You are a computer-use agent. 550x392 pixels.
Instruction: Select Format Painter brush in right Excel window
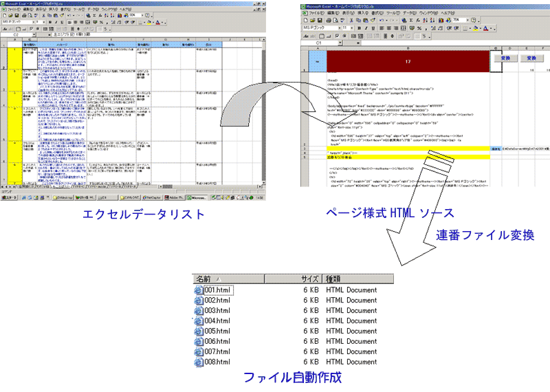point(373,20)
